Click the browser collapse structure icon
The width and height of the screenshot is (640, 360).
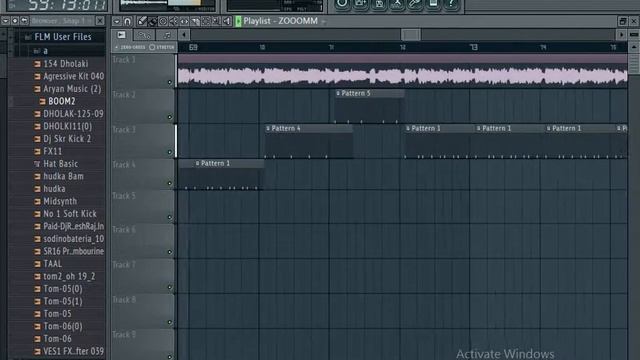[15, 20]
